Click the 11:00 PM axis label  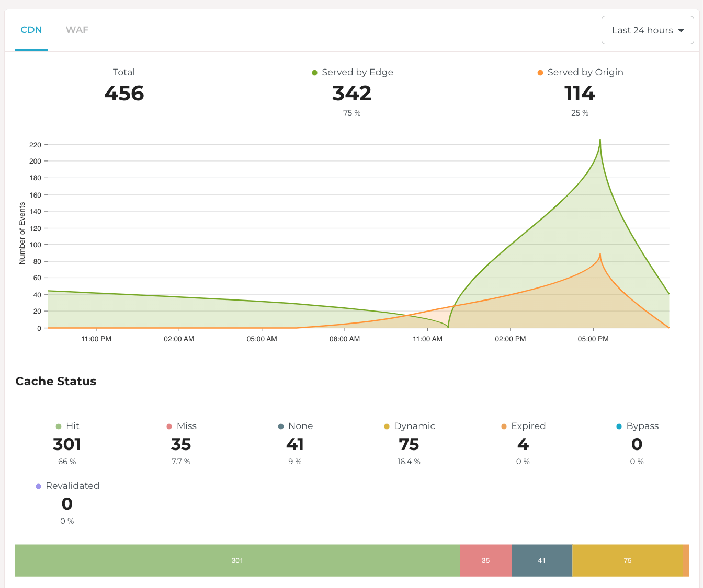click(96, 339)
